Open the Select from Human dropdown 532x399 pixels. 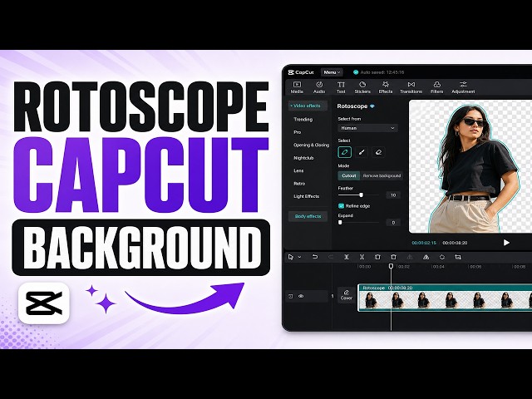pyautogui.click(x=367, y=128)
